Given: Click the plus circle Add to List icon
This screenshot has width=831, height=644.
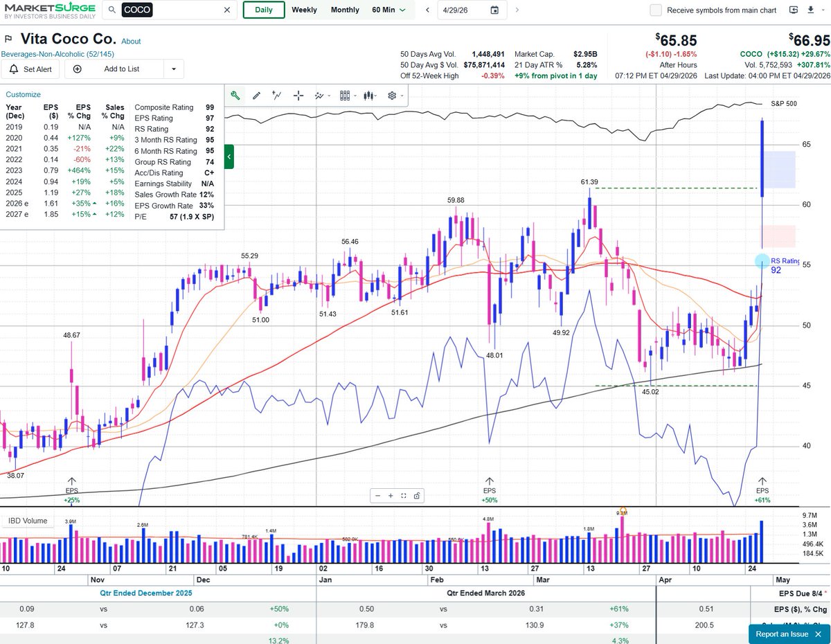Looking at the screenshot, I should [77, 69].
